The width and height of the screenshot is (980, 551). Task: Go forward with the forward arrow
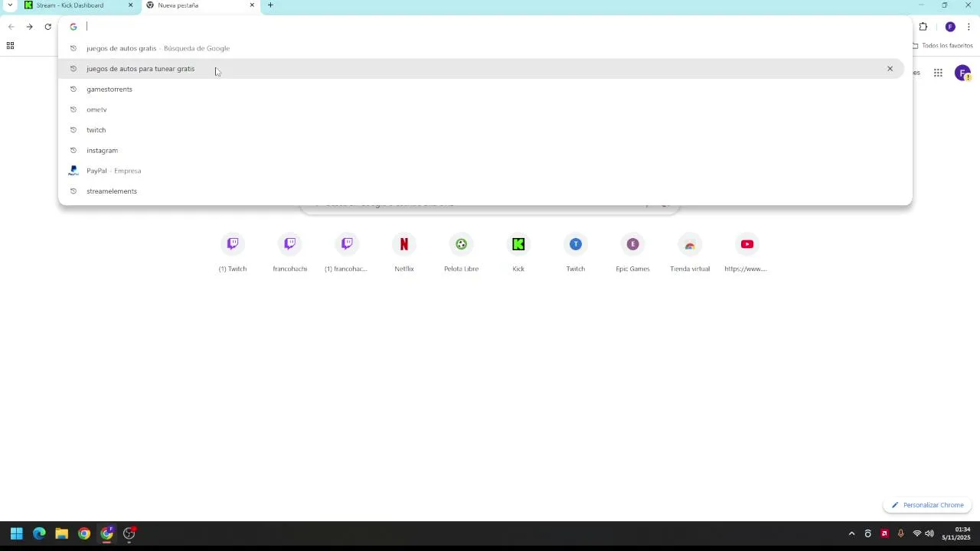tap(29, 27)
